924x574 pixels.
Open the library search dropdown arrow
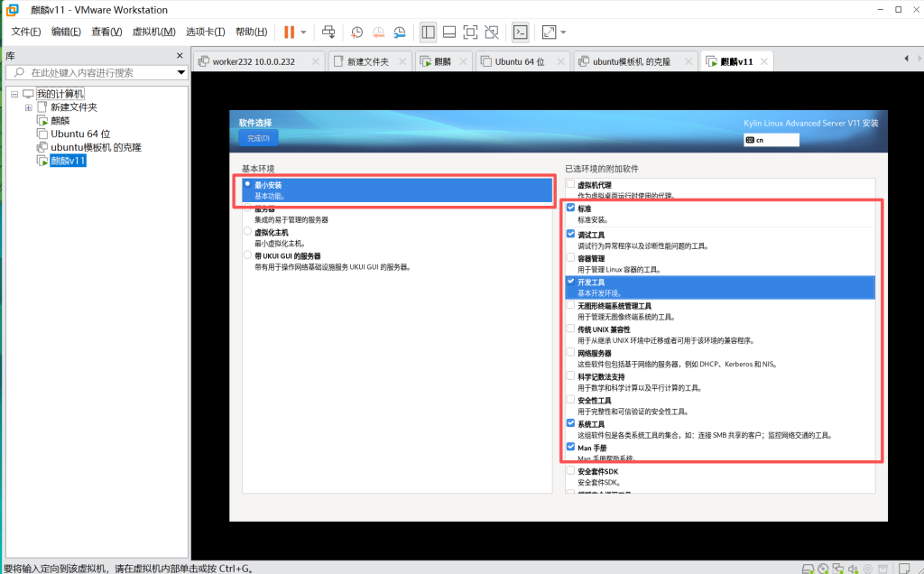180,72
